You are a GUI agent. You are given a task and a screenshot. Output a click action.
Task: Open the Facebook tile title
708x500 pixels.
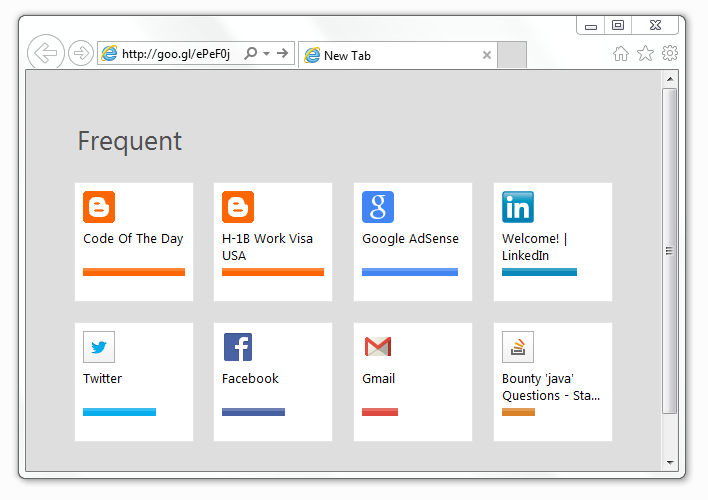pyautogui.click(x=250, y=379)
